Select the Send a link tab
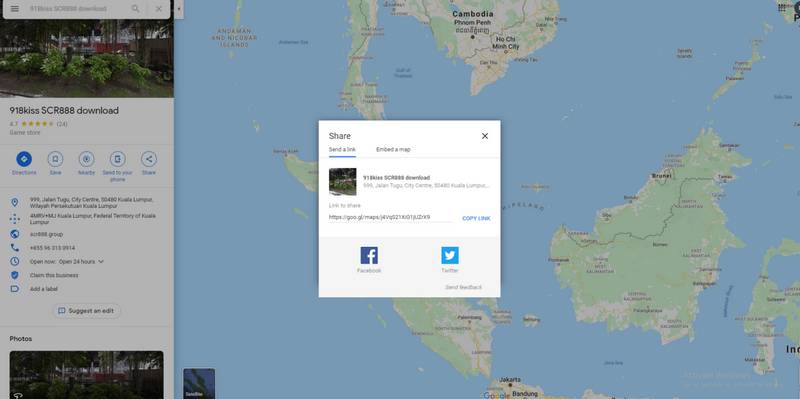800x399 pixels. click(342, 149)
